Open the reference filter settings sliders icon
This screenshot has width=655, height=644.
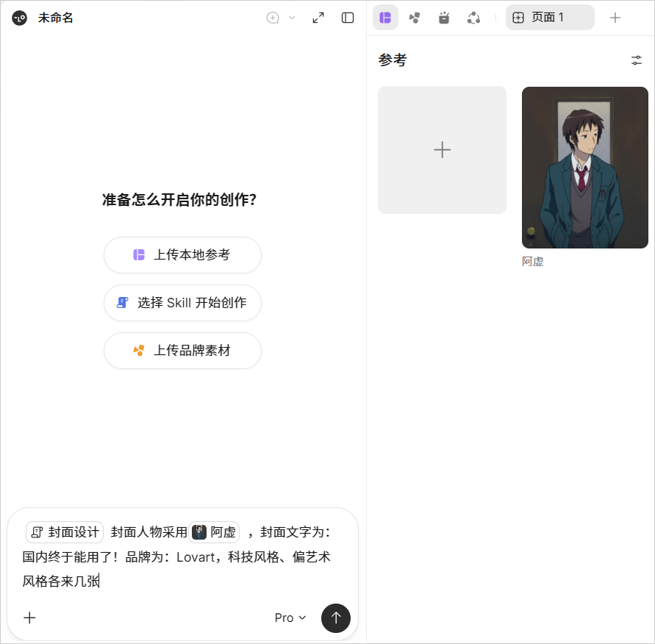tap(636, 60)
